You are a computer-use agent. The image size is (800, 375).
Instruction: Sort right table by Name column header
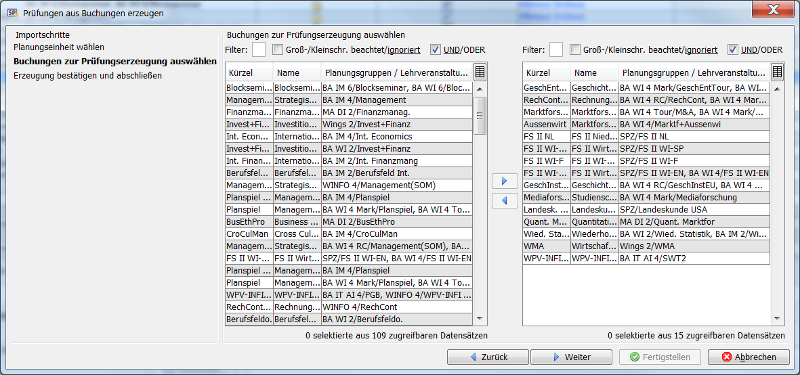point(594,72)
